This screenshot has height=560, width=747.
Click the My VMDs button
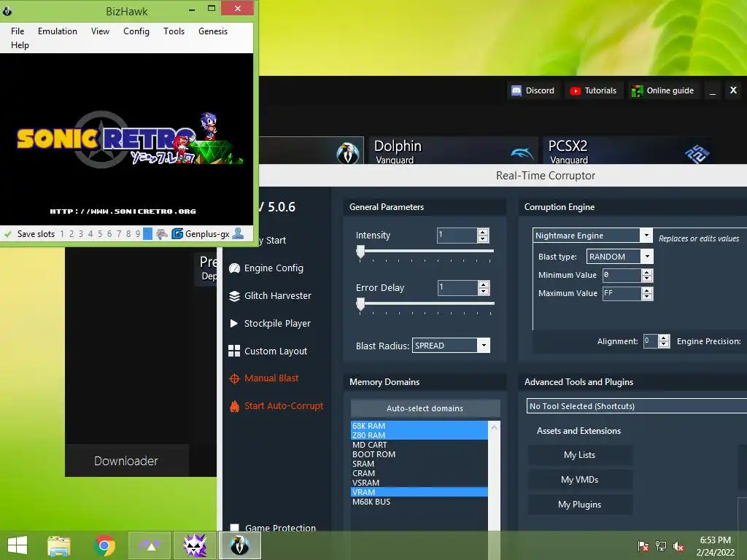point(580,480)
